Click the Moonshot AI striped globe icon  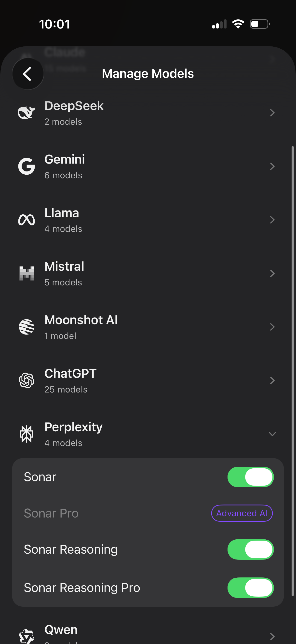(x=27, y=327)
